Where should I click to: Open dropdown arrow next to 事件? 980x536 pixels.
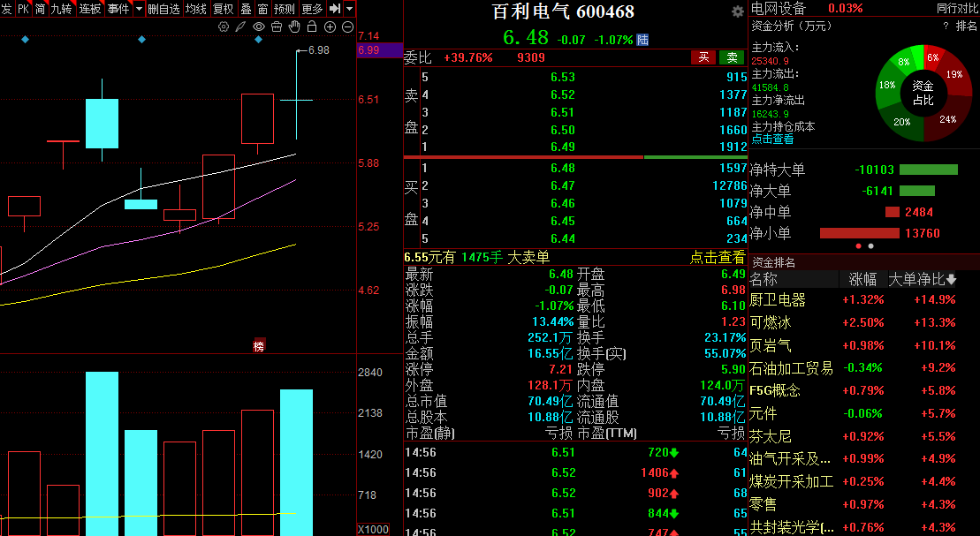(139, 9)
